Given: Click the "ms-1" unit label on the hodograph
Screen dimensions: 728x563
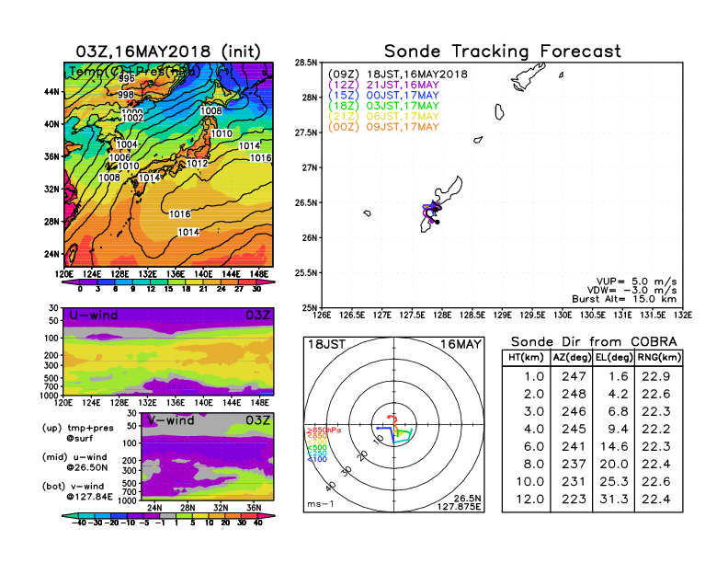Looking at the screenshot, I should point(321,504).
